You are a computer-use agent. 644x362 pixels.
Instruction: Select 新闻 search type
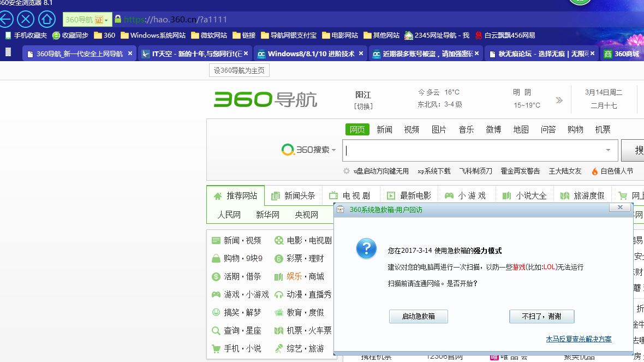point(384,129)
